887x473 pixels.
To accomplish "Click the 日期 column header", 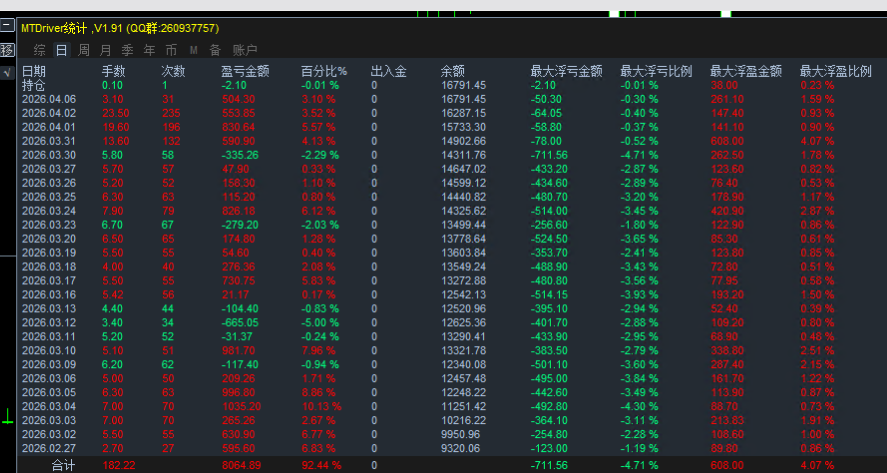I will pos(34,71).
